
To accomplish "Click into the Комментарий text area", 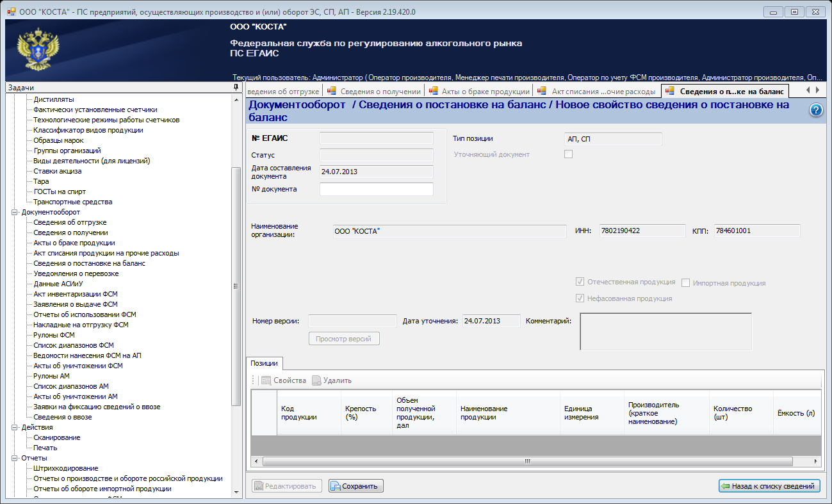I will click(665, 331).
